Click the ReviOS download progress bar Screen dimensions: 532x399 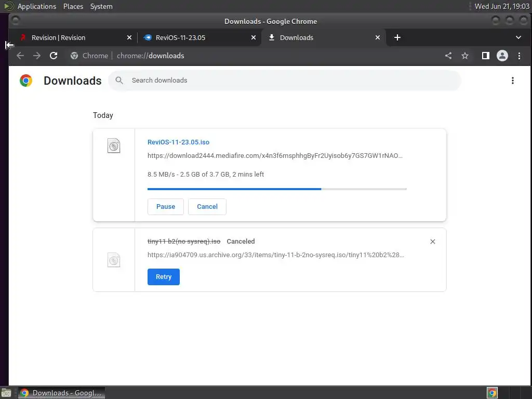coord(277,189)
